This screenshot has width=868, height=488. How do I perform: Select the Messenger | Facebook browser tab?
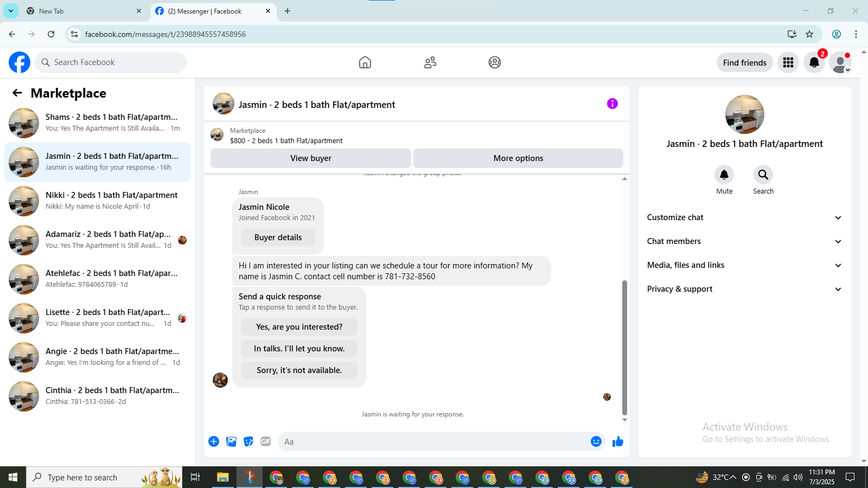[x=213, y=11]
